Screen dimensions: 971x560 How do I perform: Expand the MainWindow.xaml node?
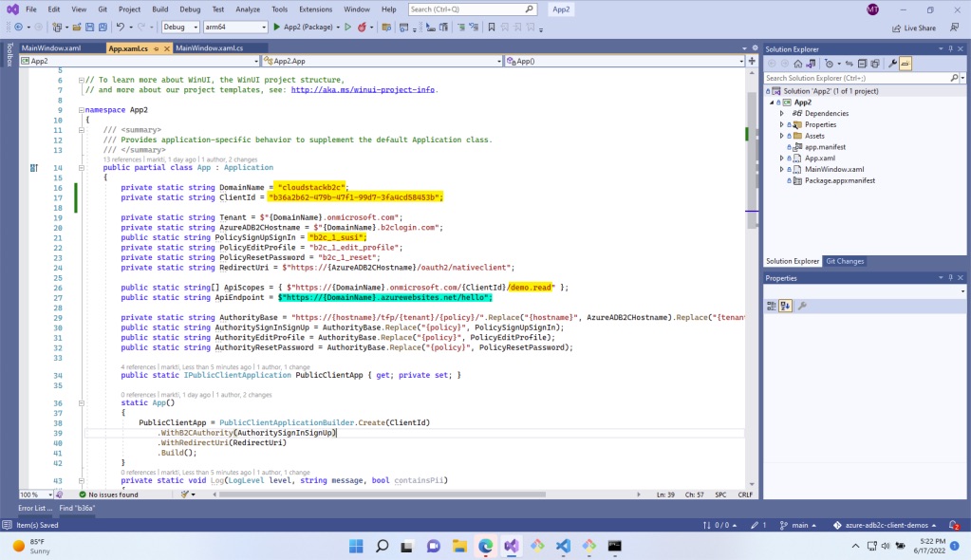click(781, 169)
